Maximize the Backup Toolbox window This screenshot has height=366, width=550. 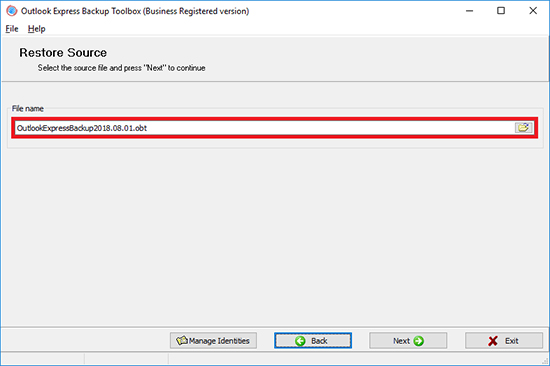click(x=501, y=11)
